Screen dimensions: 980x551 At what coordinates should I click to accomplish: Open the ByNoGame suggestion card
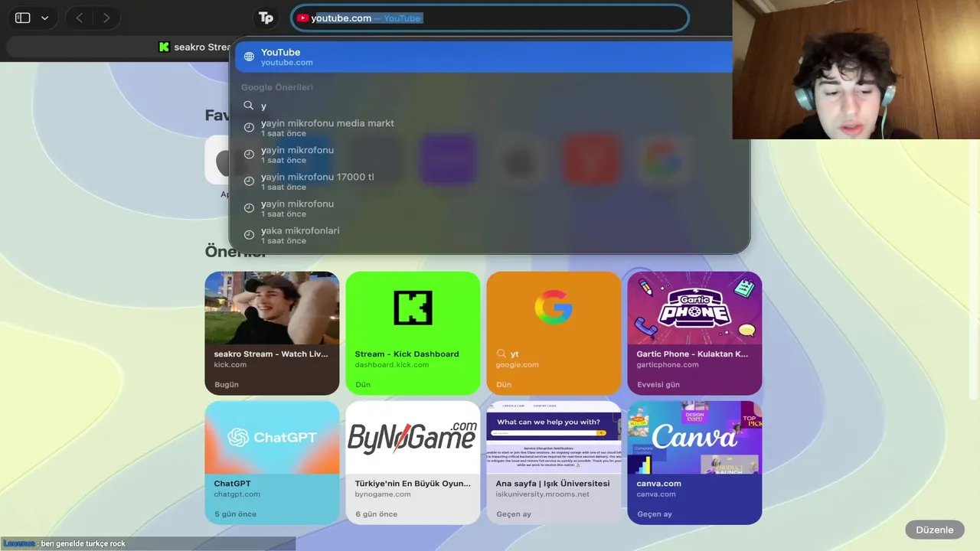(x=413, y=462)
